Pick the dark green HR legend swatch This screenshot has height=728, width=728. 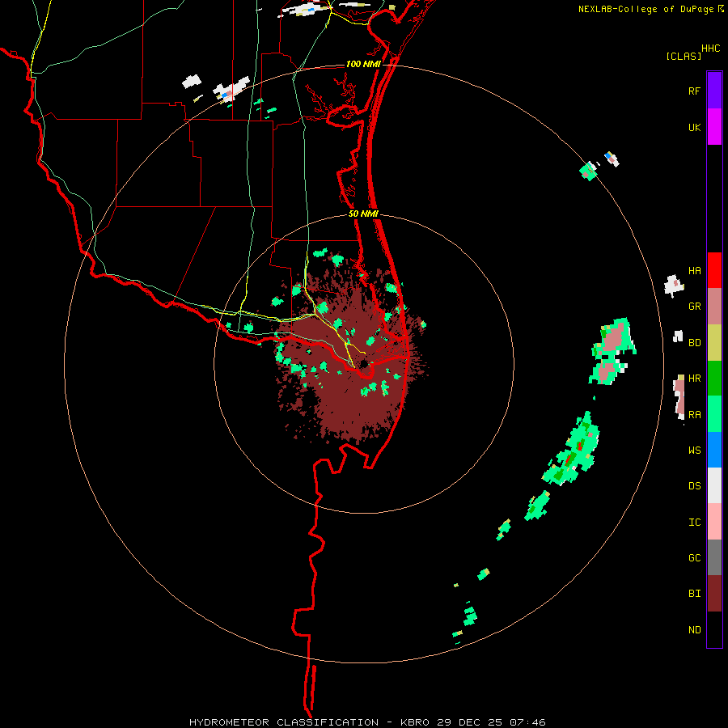tap(714, 379)
